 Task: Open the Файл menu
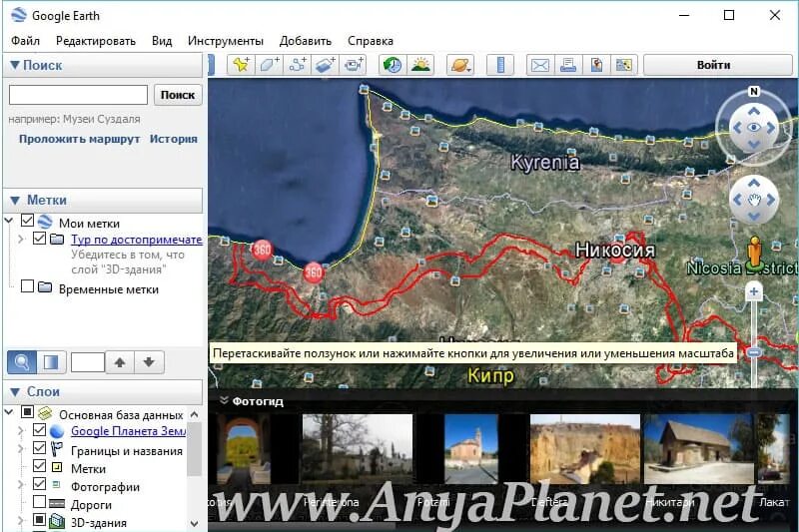25,41
